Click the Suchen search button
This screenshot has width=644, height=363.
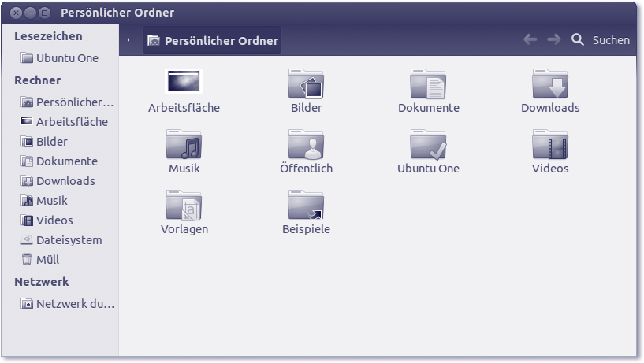pos(601,40)
